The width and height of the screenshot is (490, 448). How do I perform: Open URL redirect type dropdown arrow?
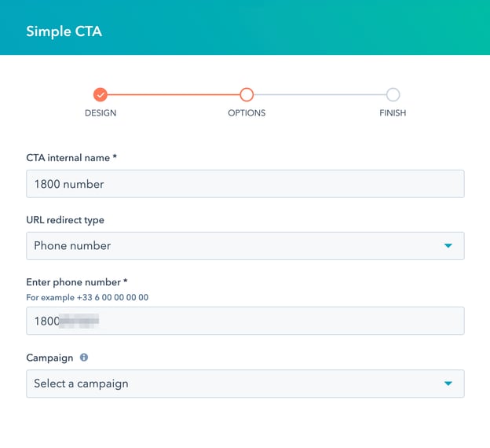pyautogui.click(x=448, y=246)
